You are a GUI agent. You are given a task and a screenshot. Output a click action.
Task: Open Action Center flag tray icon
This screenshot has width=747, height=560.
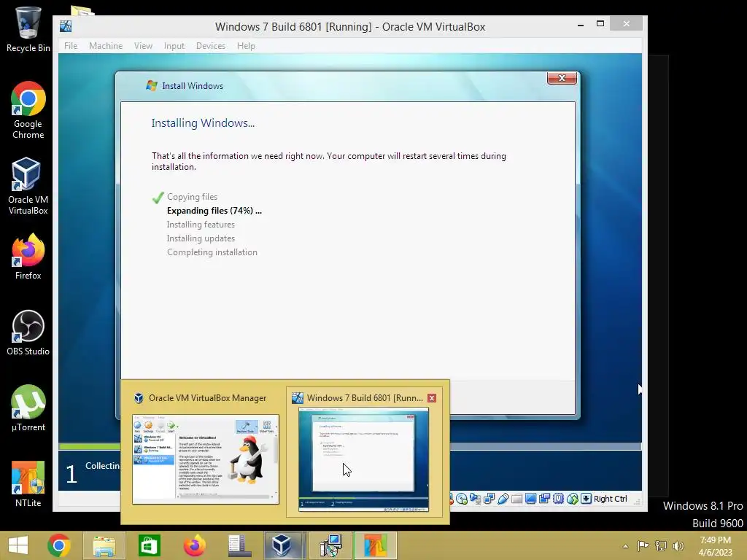pos(643,545)
